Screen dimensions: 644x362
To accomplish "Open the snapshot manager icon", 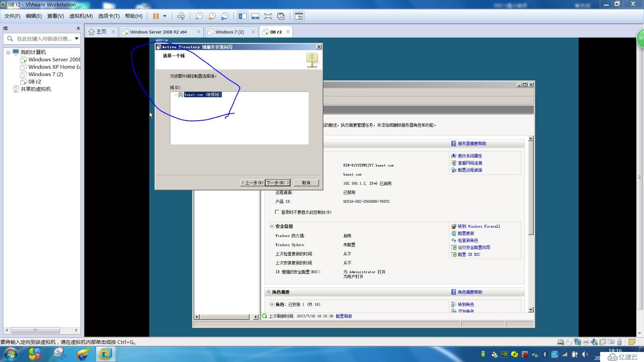I will [x=225, y=16].
